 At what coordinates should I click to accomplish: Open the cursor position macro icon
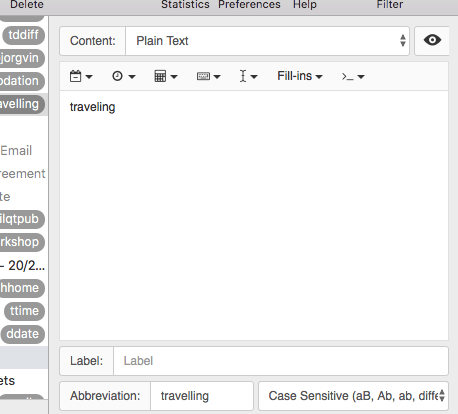[248, 76]
